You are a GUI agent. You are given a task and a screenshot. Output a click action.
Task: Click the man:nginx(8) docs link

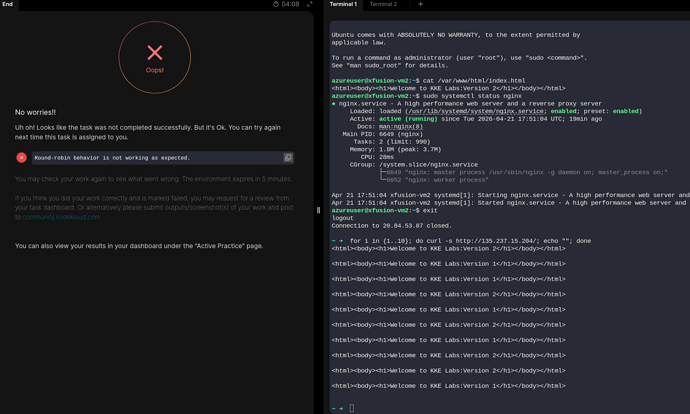[x=401, y=127]
